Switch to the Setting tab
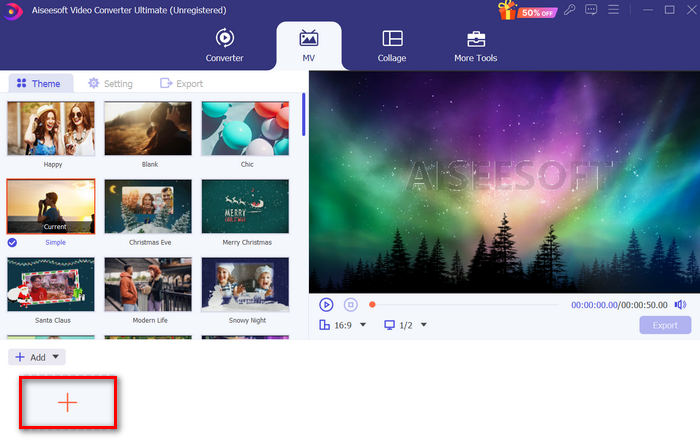This screenshot has height=443, width=700. coord(110,84)
